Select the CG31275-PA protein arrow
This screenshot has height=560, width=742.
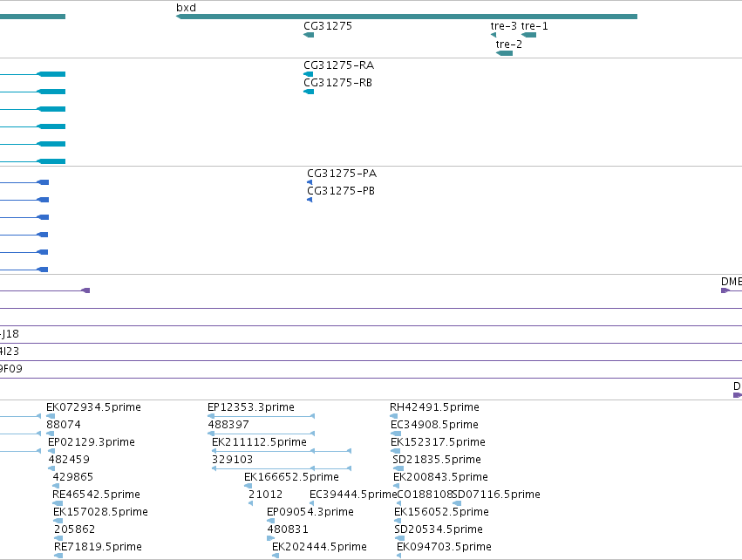310,182
